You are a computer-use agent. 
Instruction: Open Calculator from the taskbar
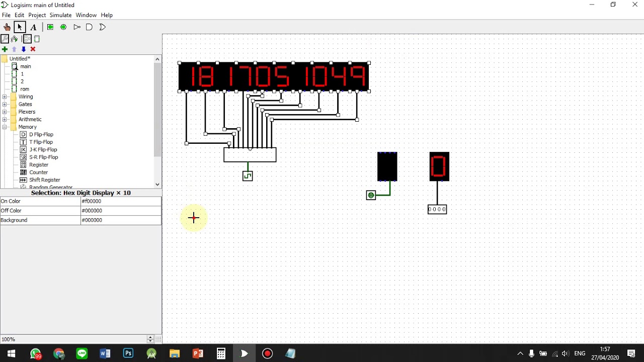pyautogui.click(x=221, y=353)
